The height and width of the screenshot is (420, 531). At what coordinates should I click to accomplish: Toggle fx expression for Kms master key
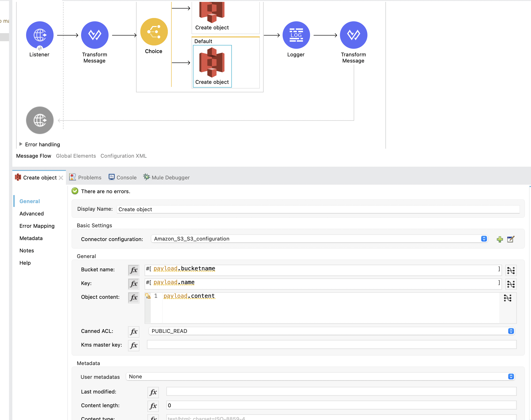point(133,345)
